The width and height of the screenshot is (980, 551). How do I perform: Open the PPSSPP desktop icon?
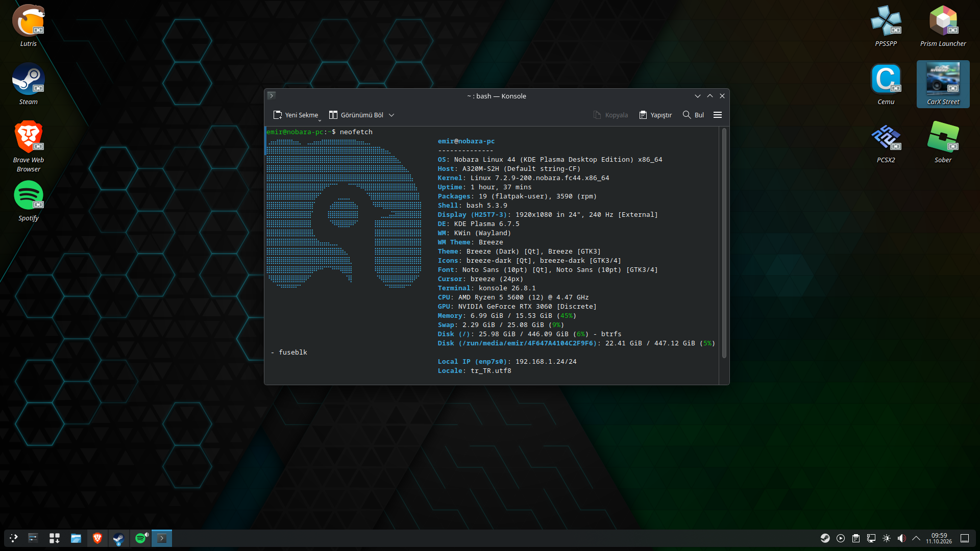[x=886, y=26]
